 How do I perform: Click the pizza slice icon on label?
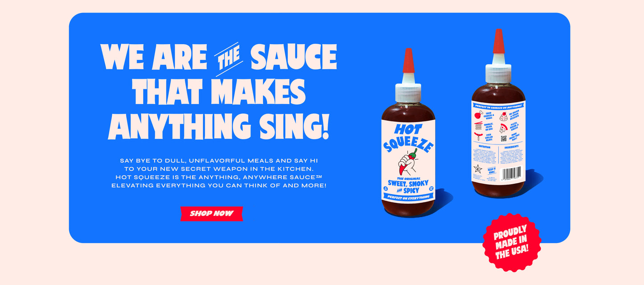(503, 128)
